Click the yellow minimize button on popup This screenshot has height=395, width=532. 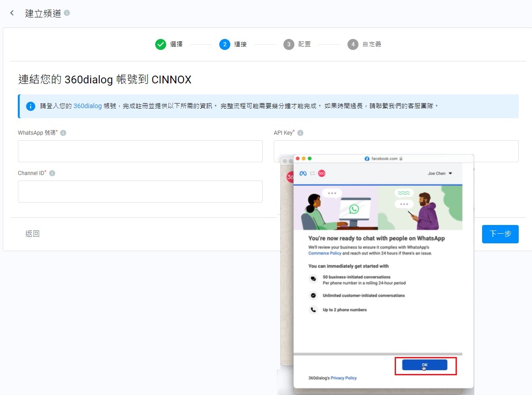coord(304,159)
